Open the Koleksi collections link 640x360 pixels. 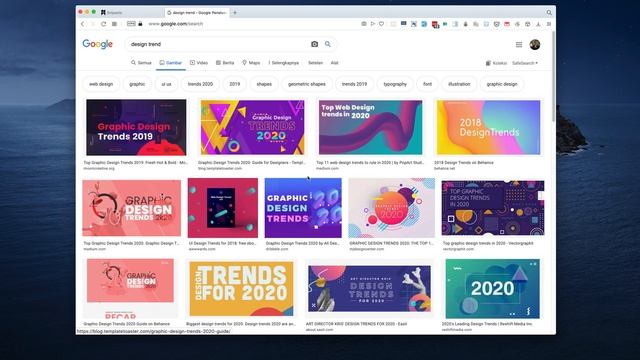click(x=496, y=63)
